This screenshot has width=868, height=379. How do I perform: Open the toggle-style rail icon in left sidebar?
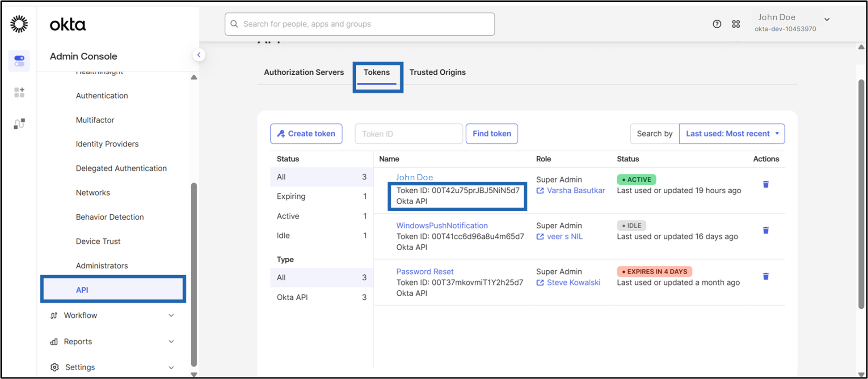(x=19, y=61)
